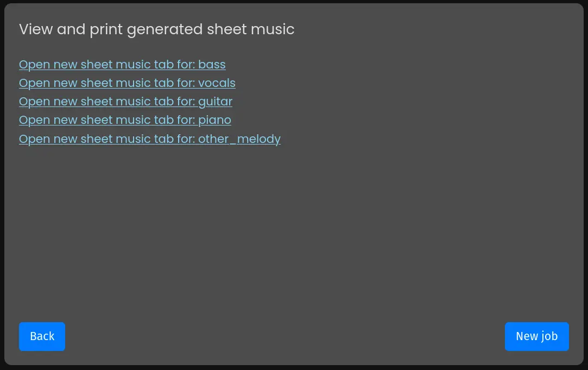Image resolution: width=588 pixels, height=370 pixels.
Task: Return to previous screen via Back
Action: [x=42, y=336]
